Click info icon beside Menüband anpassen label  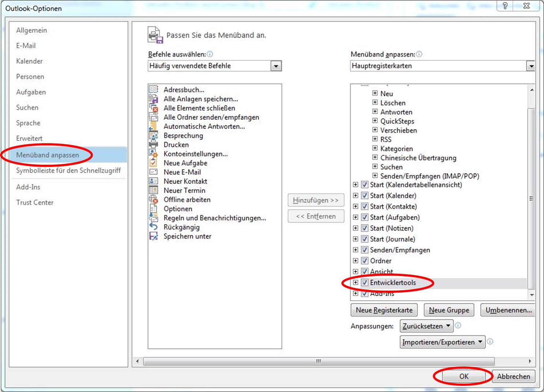(419, 54)
